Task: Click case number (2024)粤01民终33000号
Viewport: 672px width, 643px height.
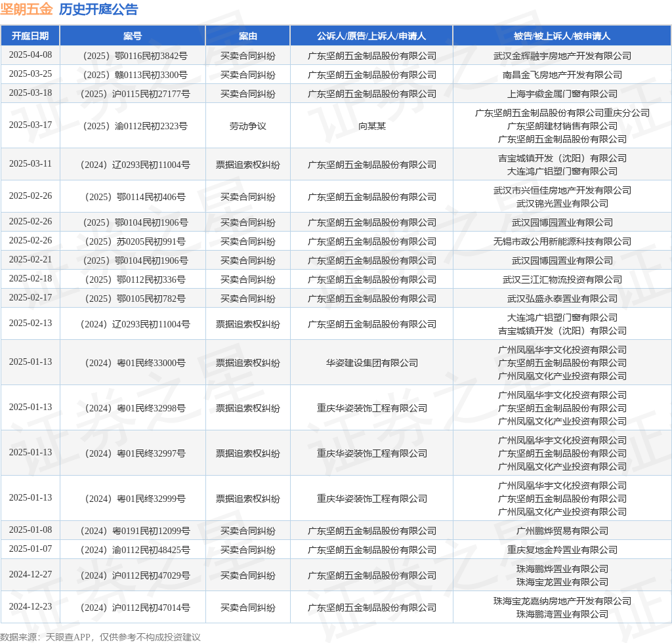Action: 135,363
